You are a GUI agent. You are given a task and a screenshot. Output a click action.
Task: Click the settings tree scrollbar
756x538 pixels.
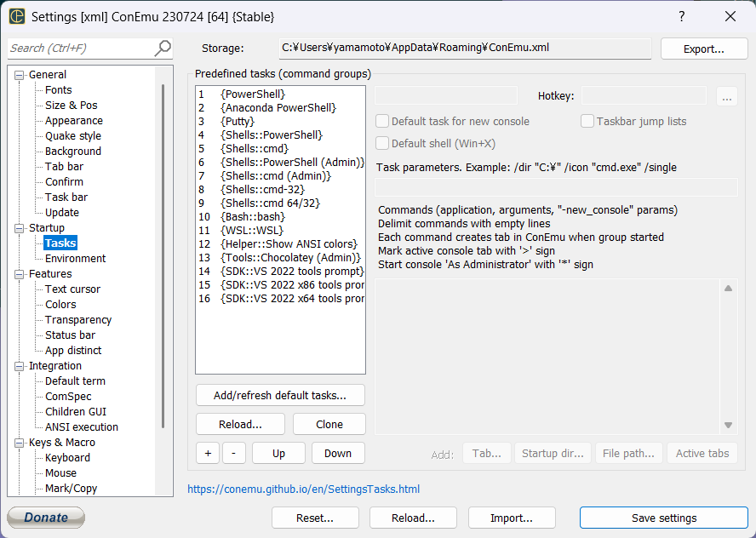tap(163, 255)
